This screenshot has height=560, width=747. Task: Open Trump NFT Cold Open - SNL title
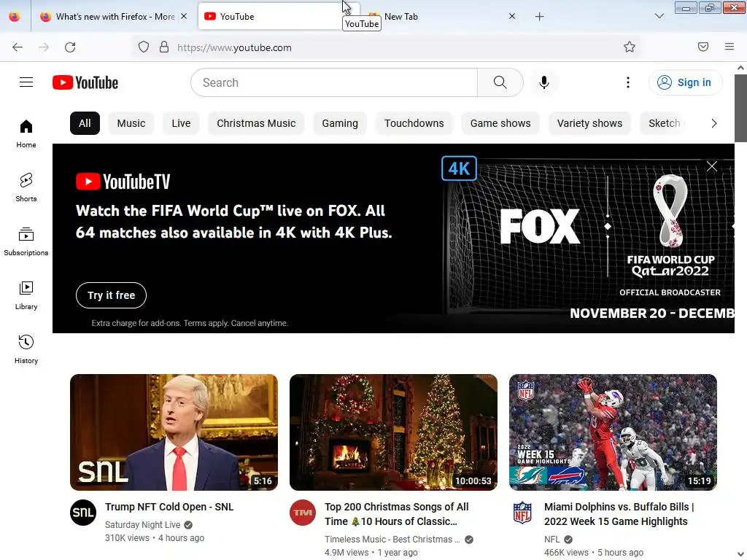[x=169, y=507]
